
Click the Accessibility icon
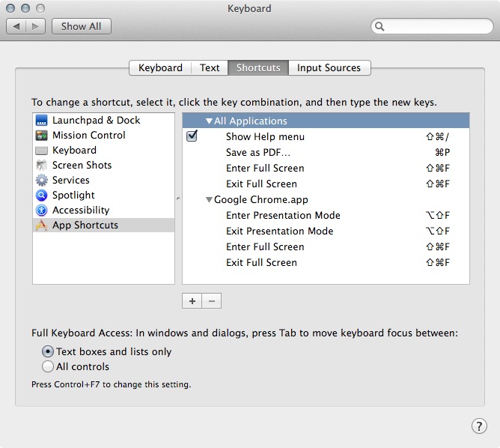(41, 210)
